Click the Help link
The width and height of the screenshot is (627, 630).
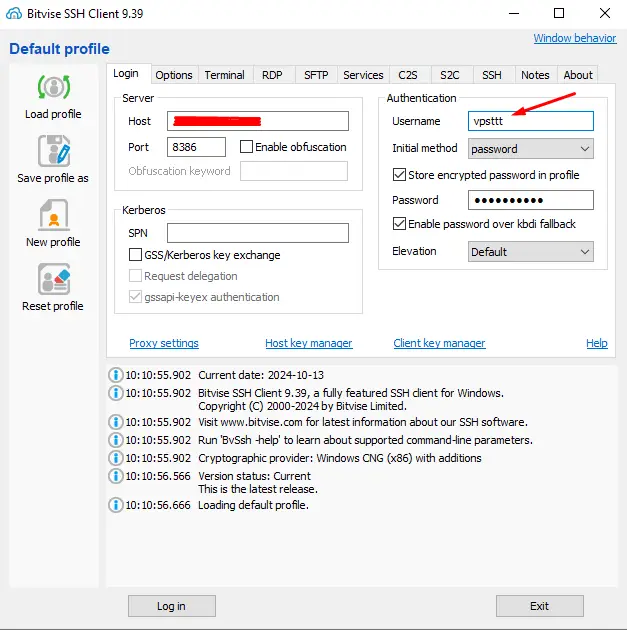coord(597,343)
